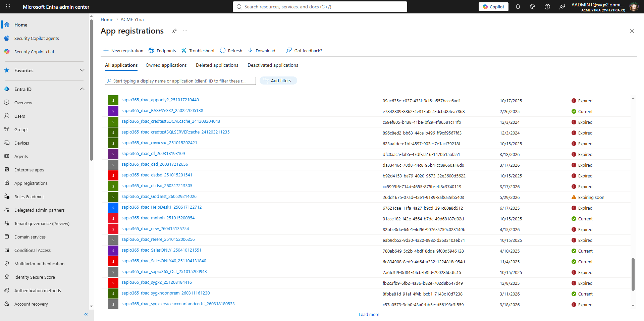Switch to the All applications tab
This screenshot has width=644, height=321.
[121, 65]
